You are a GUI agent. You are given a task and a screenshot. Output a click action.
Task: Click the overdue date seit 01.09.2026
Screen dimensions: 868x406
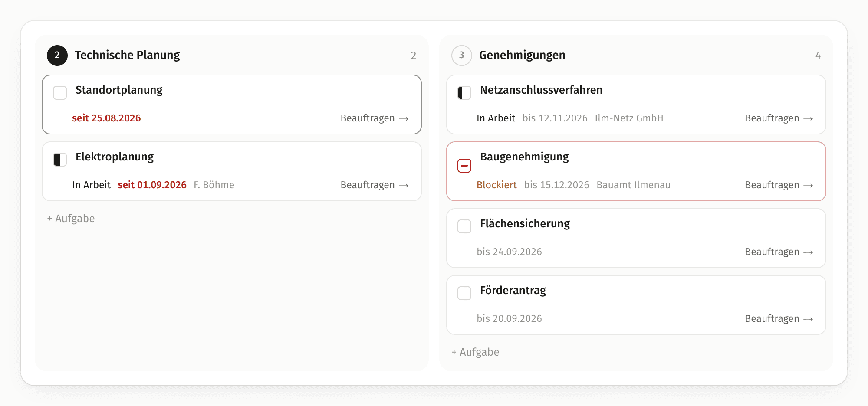152,185
